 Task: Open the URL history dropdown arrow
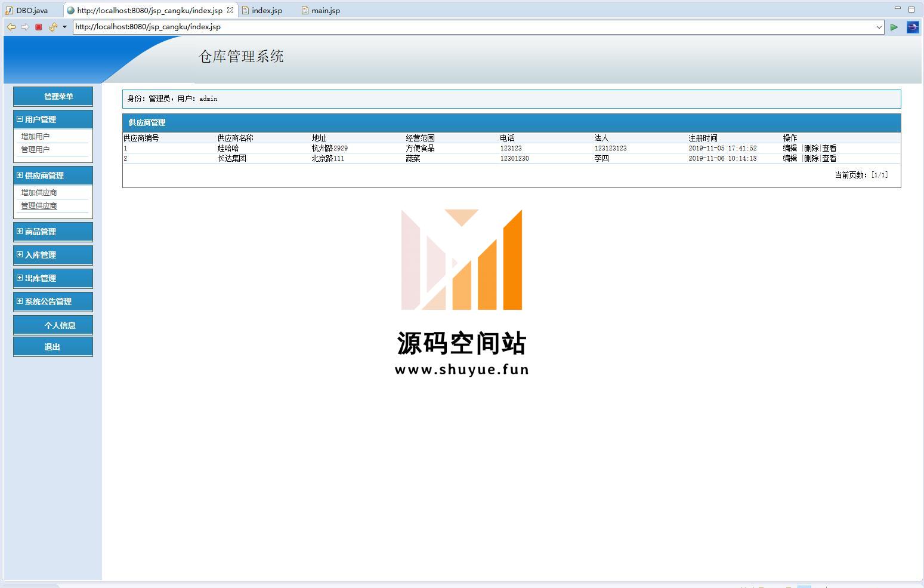tap(879, 27)
